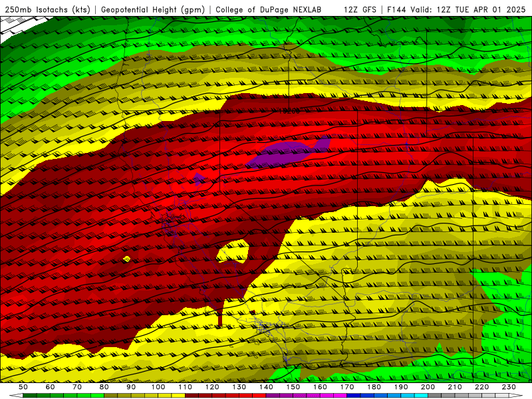Click the purple swatch right of 140
Image resolution: width=532 pixels, height=399 pixels.
point(273,396)
